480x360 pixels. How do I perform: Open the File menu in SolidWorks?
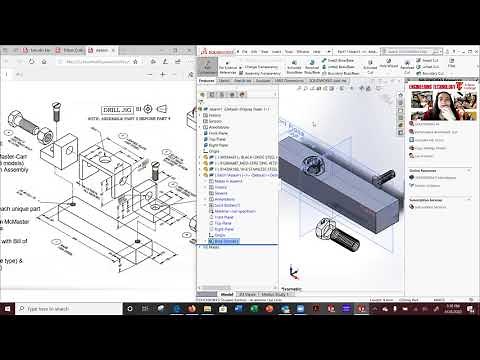245,52
